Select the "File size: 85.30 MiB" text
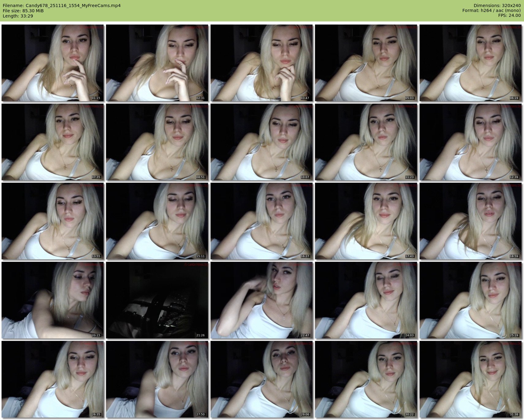The width and height of the screenshot is (524, 420). click(23, 11)
